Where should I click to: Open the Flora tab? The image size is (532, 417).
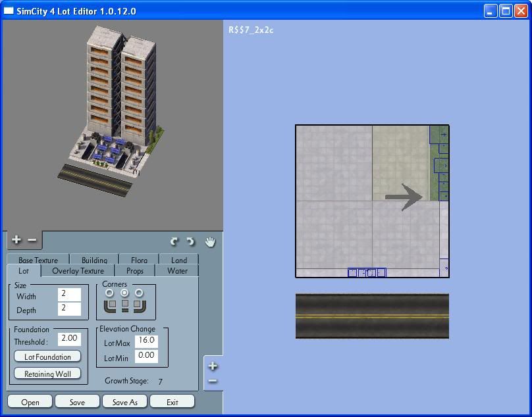click(x=139, y=260)
